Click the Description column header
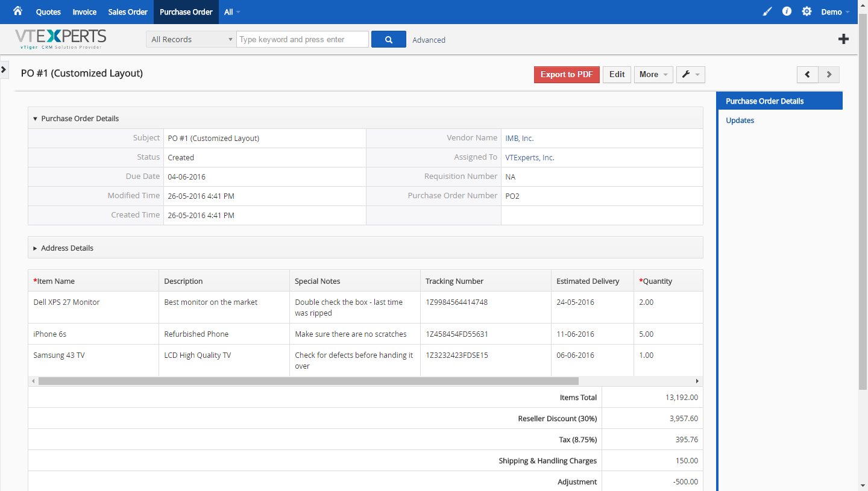 click(x=224, y=281)
